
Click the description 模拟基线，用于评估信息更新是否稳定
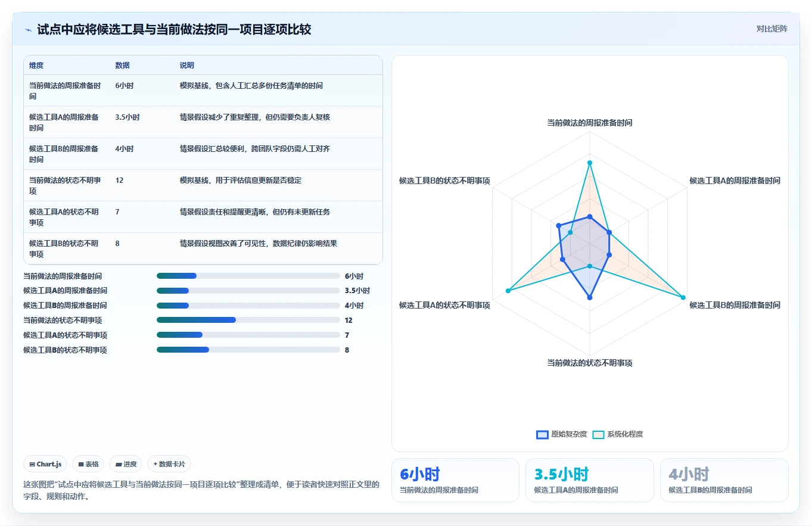[241, 180]
